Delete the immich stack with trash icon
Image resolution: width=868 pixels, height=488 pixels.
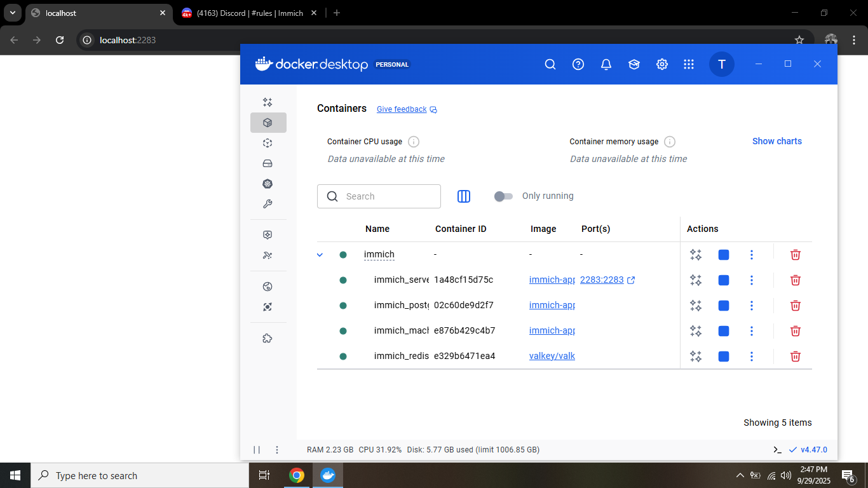pos(795,255)
